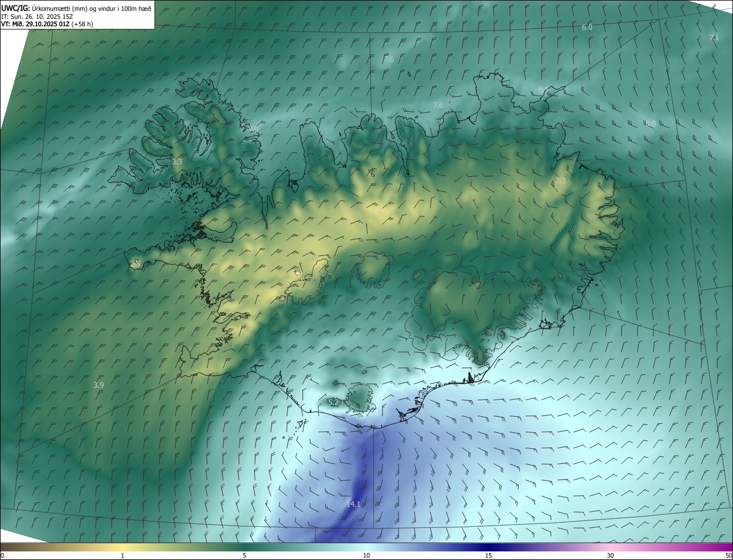
Task: Click the 2.3 value label on the map
Action: tap(561, 181)
